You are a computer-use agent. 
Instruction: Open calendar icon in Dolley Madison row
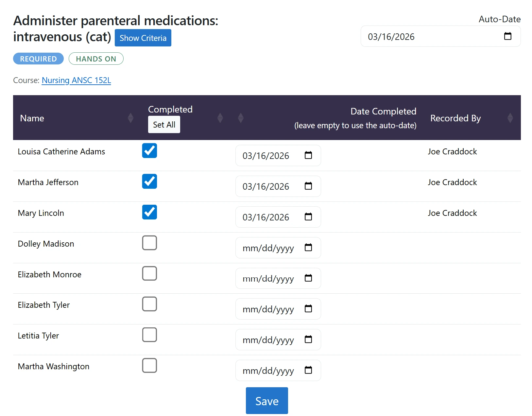(308, 247)
